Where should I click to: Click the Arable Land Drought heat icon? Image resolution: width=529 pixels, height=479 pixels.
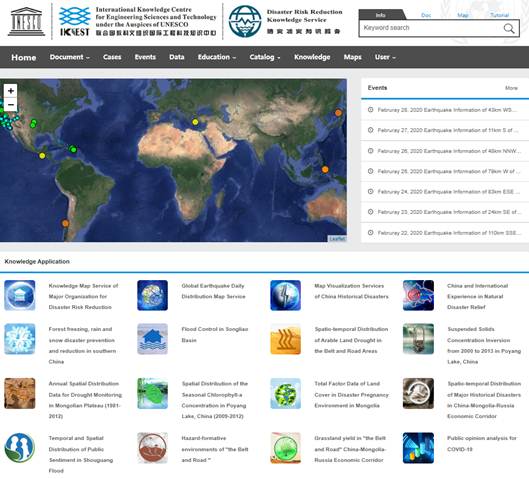pyautogui.click(x=285, y=339)
